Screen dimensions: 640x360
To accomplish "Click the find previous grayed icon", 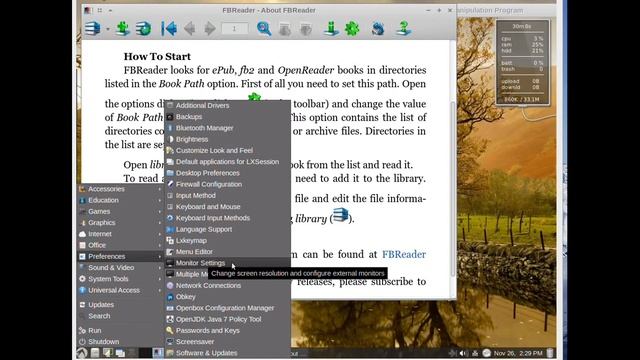I will coord(284,29).
